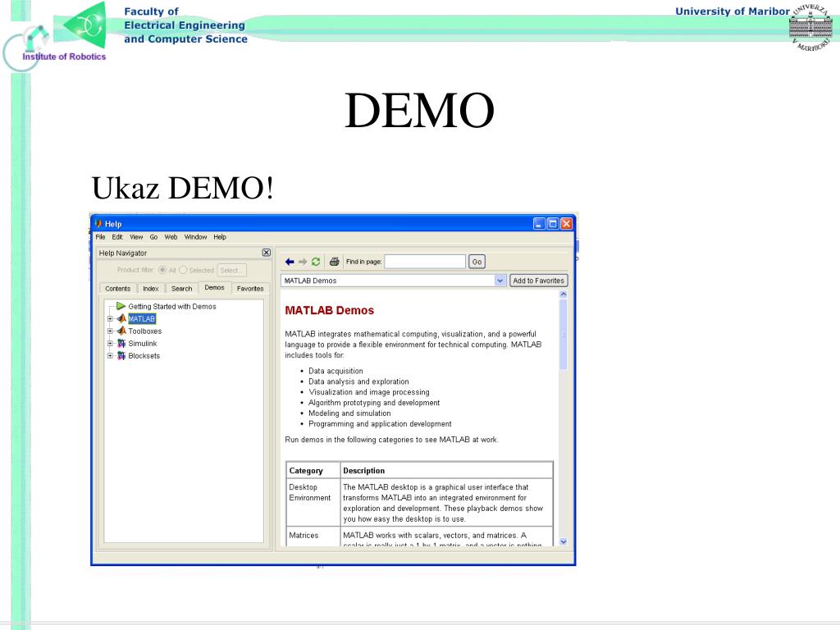Reload the help page with the green refresh icon
Screen dimensions: 840x630
[316, 262]
